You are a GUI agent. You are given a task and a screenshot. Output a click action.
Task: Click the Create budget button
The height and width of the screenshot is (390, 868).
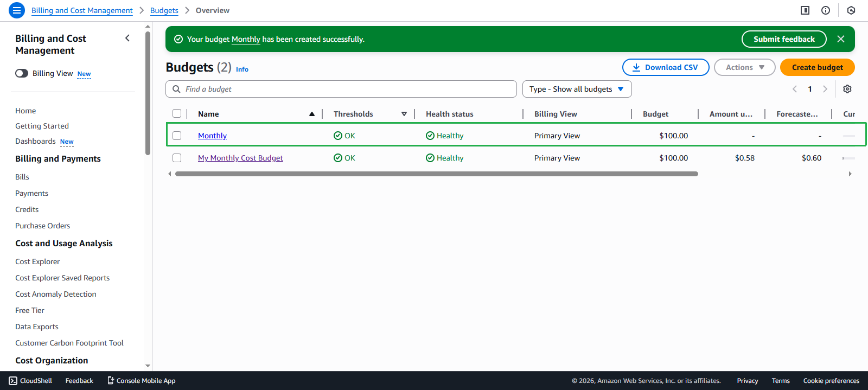click(817, 67)
